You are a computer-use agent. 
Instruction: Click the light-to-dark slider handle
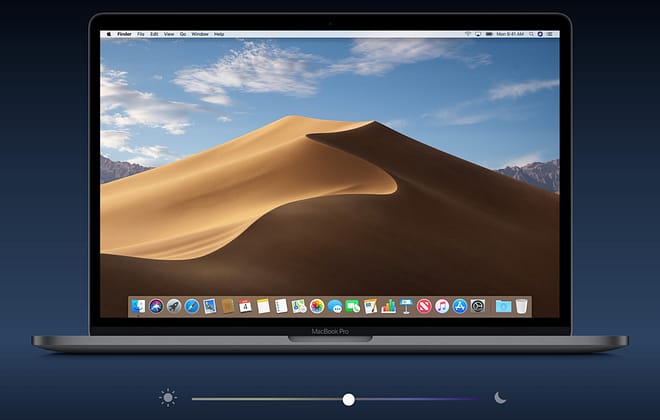pos(348,399)
